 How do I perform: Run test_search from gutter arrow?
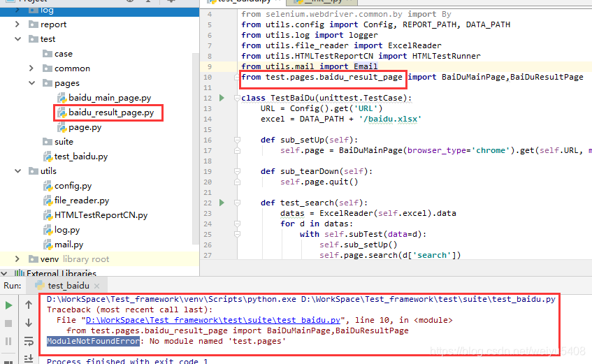tap(222, 203)
